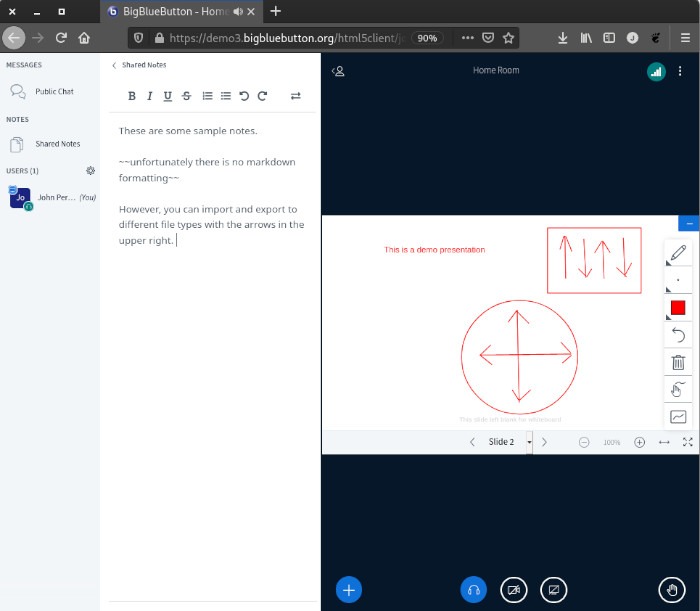Open blue plus actions menu
The image size is (700, 611).
(x=349, y=590)
